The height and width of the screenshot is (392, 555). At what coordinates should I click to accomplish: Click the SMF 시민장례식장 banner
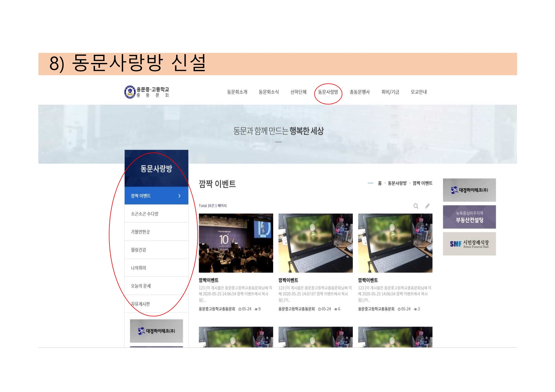click(469, 244)
